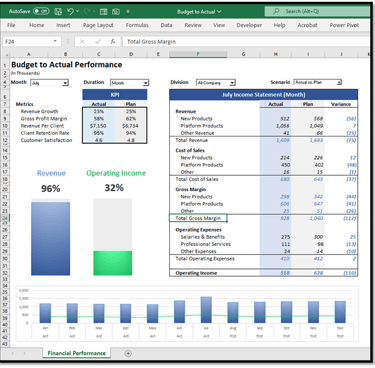Open the Review ribbon tab
This screenshot has width=375, height=368.
193,25
